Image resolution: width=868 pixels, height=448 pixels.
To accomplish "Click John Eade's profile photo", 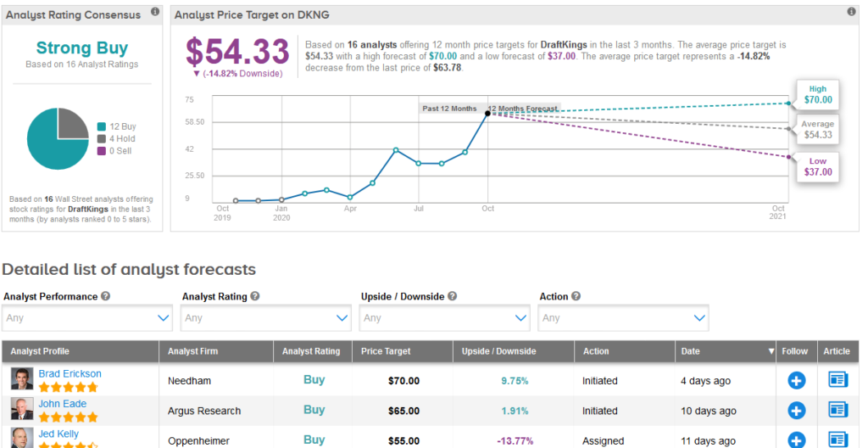I will tap(22, 409).
